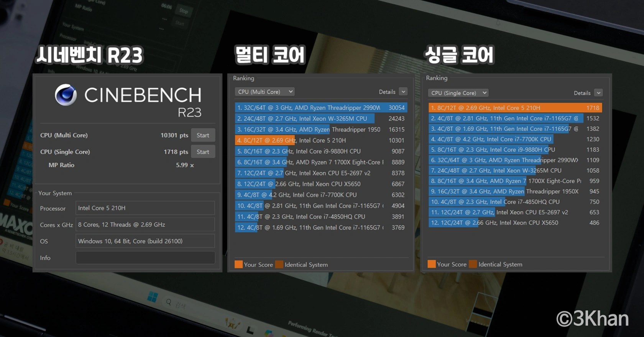This screenshot has height=337, width=644.
Task: Open the CPU (Single Core) ranking dropdown
Action: click(458, 93)
